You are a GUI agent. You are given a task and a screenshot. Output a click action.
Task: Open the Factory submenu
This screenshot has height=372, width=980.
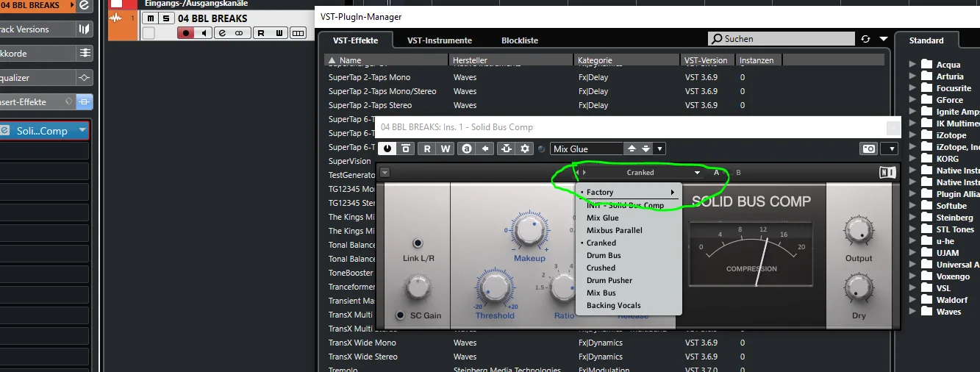[x=629, y=192]
